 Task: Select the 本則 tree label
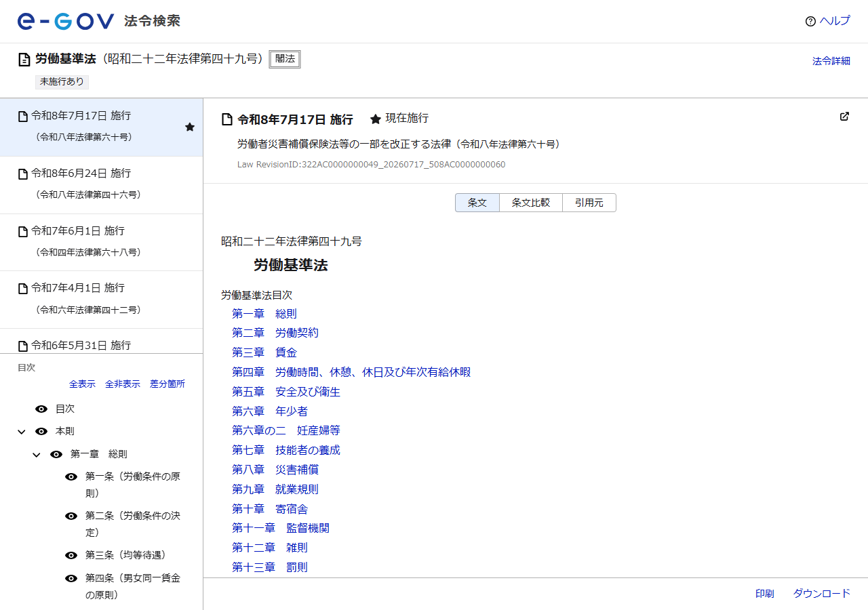coord(65,432)
